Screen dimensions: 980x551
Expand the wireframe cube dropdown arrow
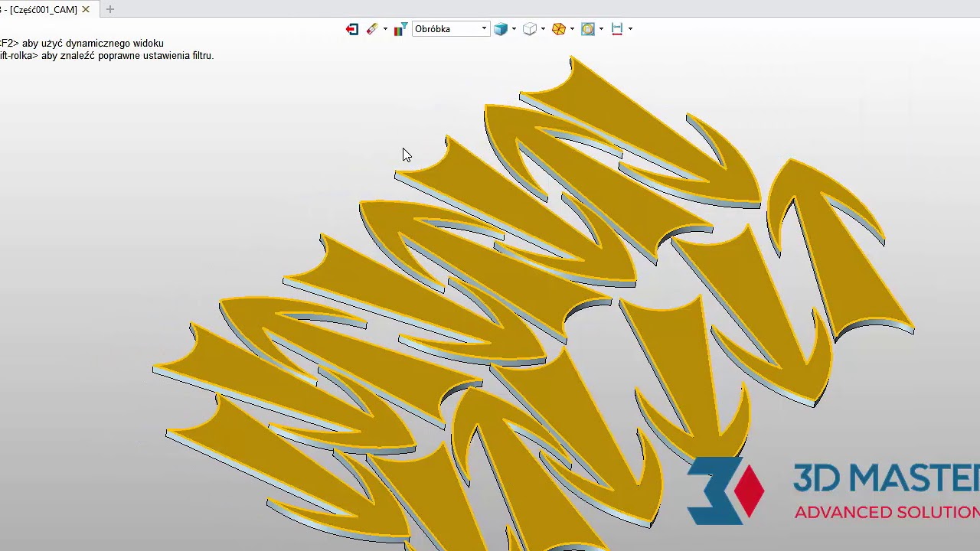click(x=543, y=29)
